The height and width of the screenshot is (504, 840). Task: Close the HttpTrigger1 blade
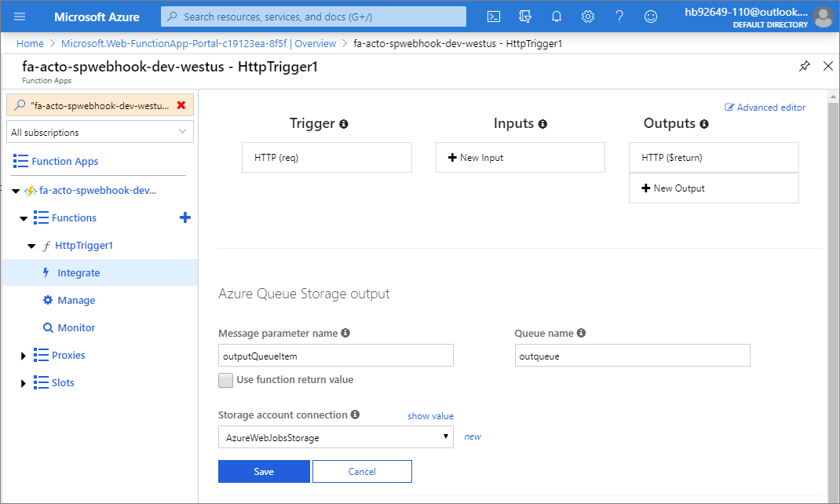(827, 66)
